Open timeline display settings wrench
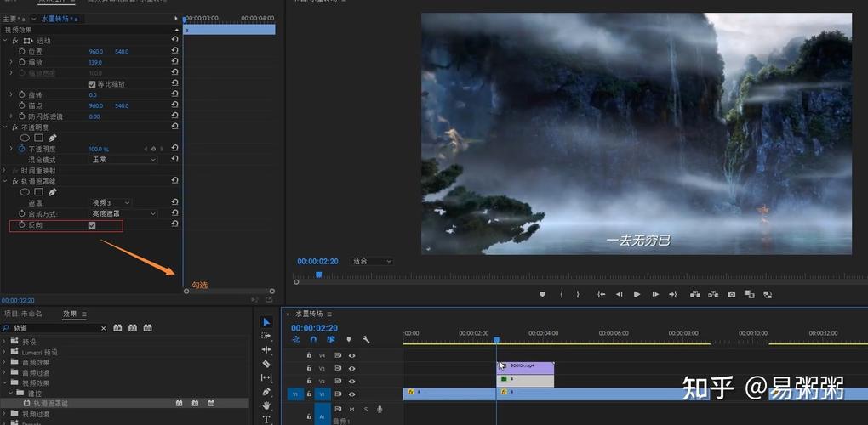The image size is (868, 425). coord(366,339)
